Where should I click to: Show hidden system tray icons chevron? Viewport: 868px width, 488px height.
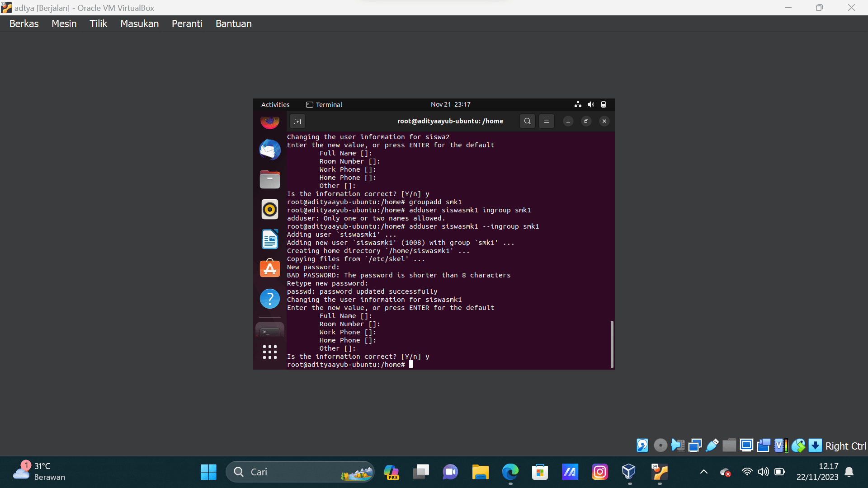click(704, 472)
